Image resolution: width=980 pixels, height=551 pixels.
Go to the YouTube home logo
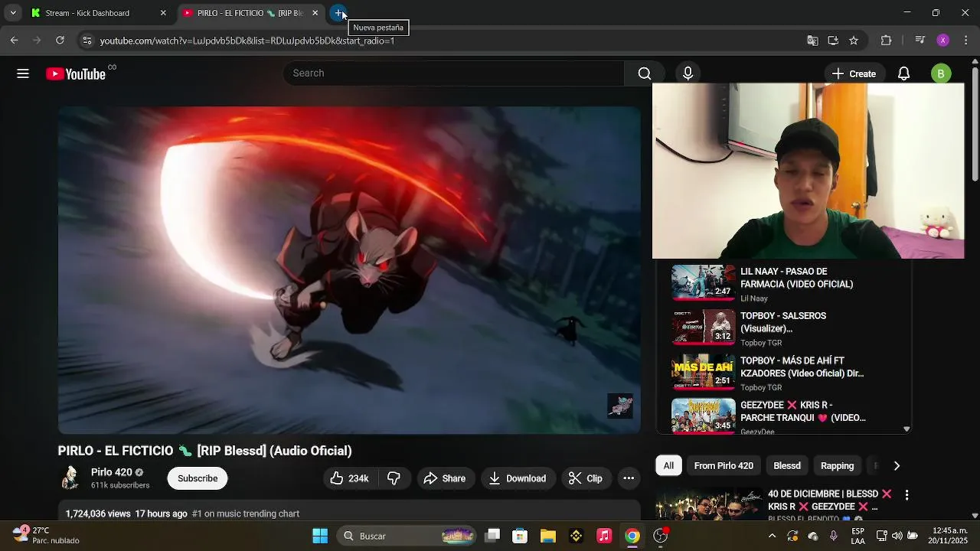(x=75, y=73)
